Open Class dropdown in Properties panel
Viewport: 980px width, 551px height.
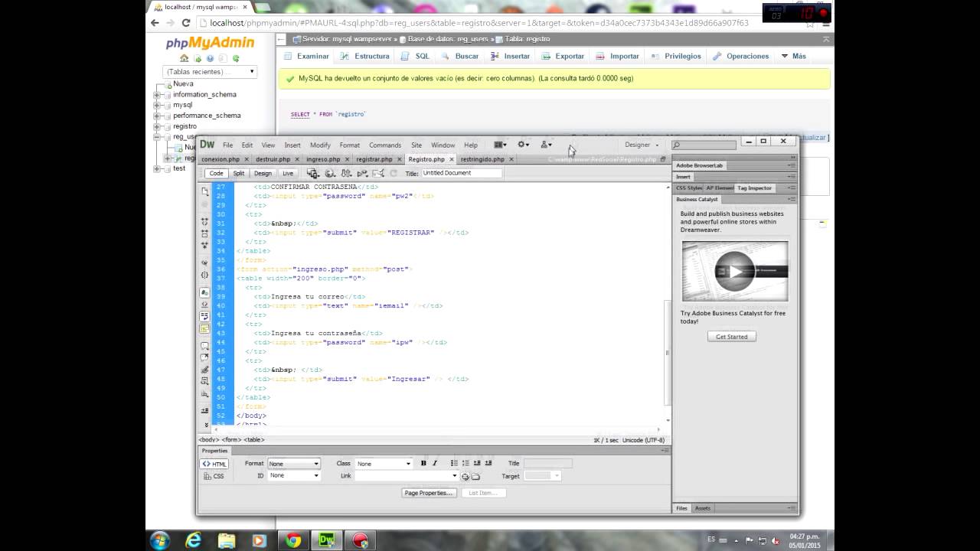click(x=384, y=464)
